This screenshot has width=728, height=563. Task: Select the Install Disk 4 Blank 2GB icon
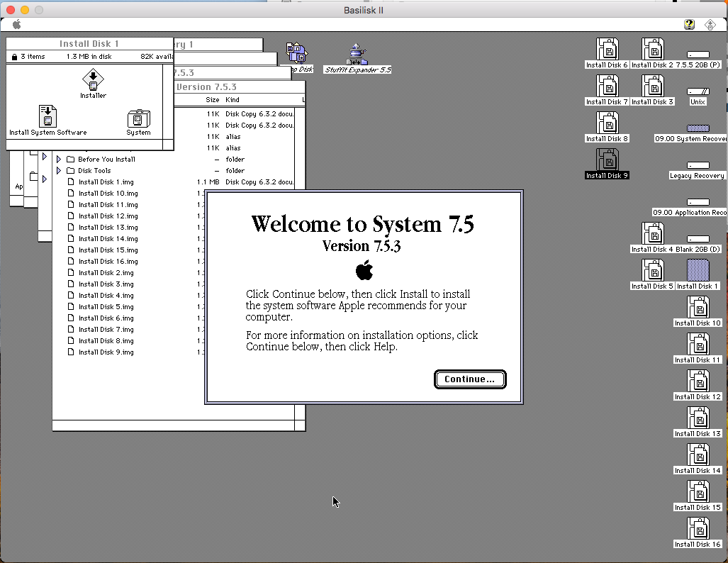[652, 234]
